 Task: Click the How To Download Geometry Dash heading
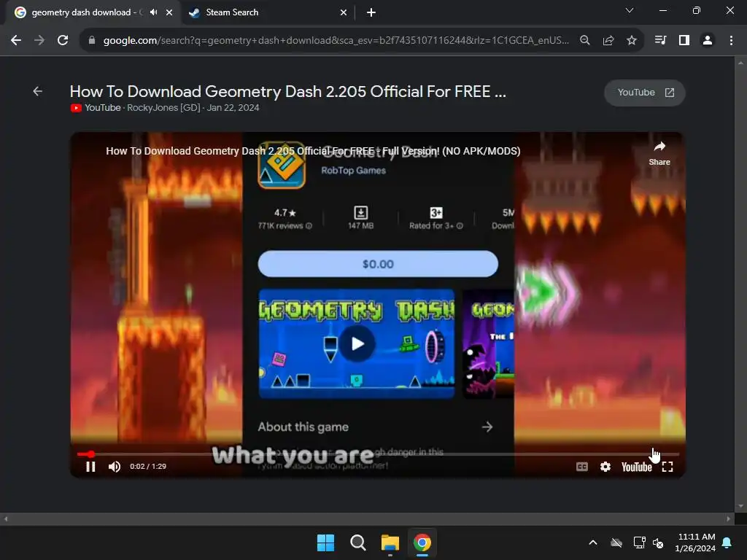(287, 91)
